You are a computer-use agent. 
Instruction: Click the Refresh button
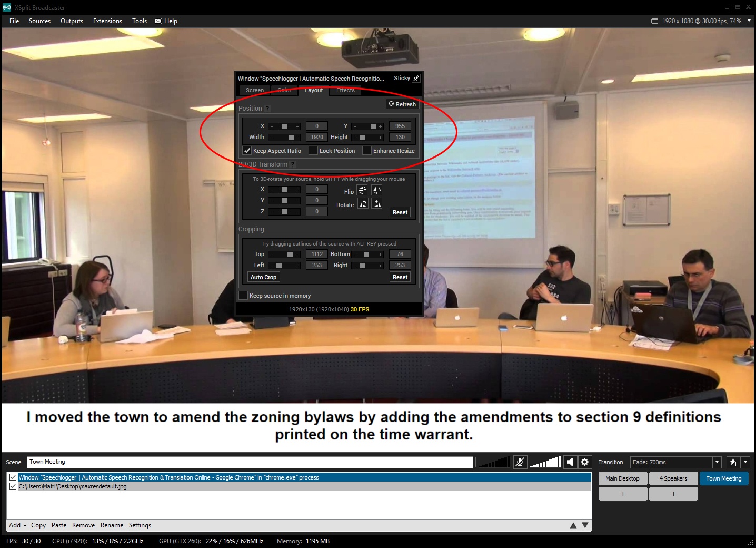402,104
